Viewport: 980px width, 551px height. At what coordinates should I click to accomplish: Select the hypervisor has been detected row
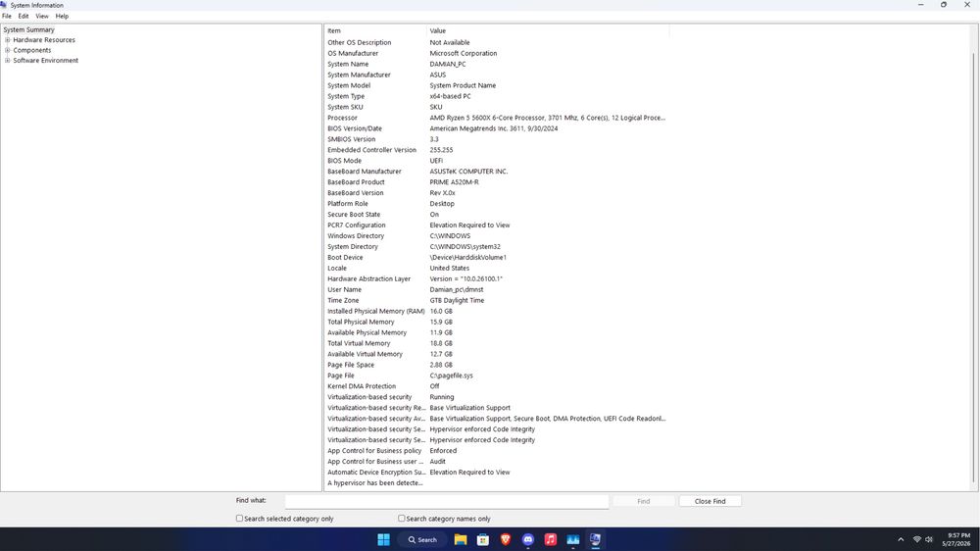pos(497,482)
